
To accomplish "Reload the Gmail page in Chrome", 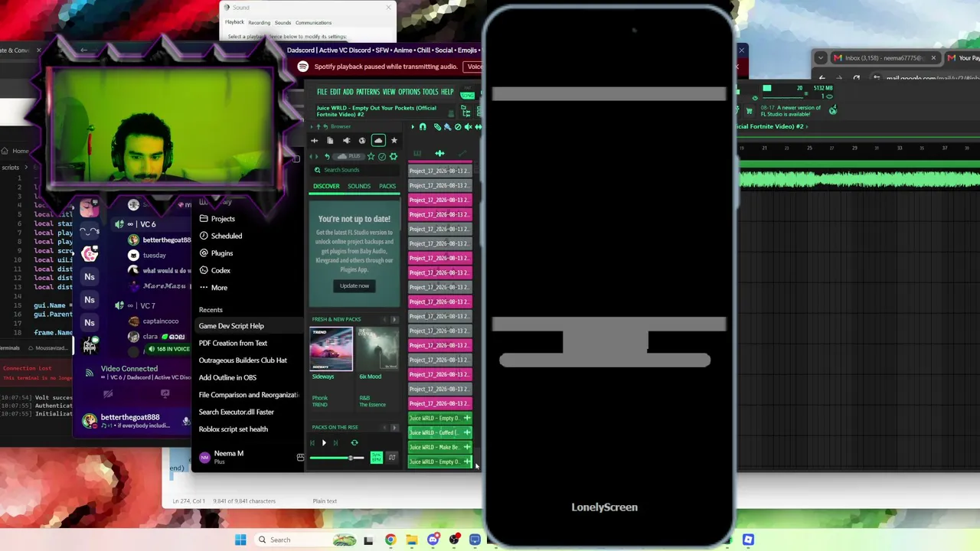I will (x=856, y=78).
